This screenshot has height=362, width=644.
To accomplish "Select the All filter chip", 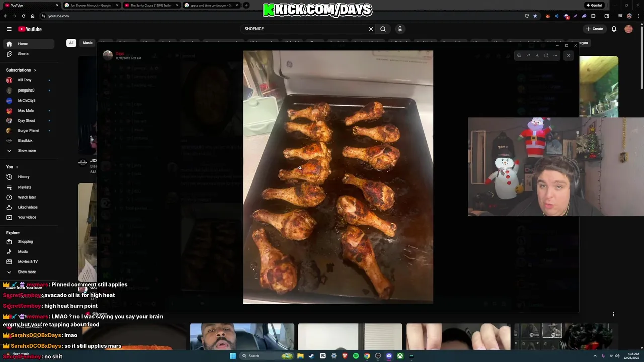I will point(71,43).
